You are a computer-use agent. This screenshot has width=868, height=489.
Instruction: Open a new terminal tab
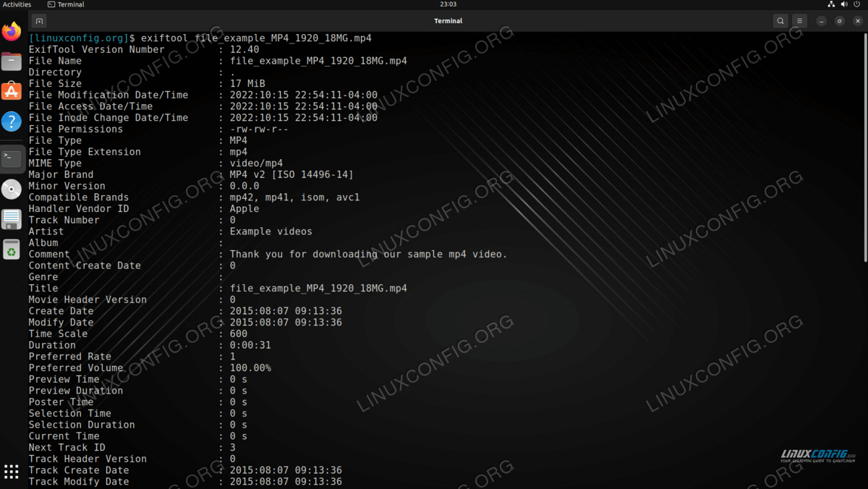40,21
